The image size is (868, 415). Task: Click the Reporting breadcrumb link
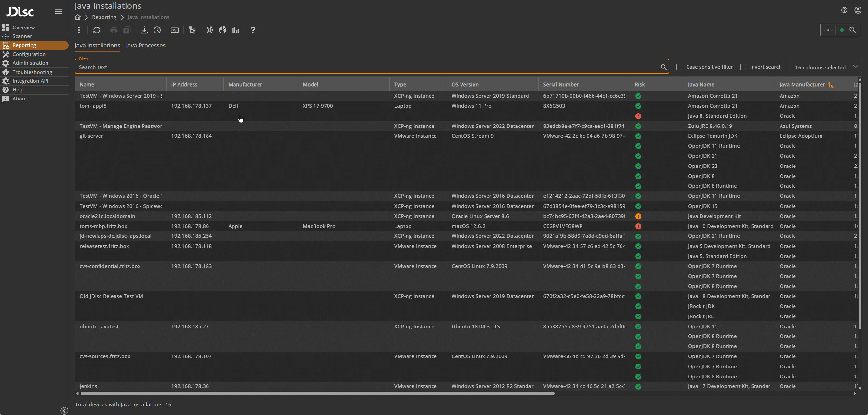104,17
